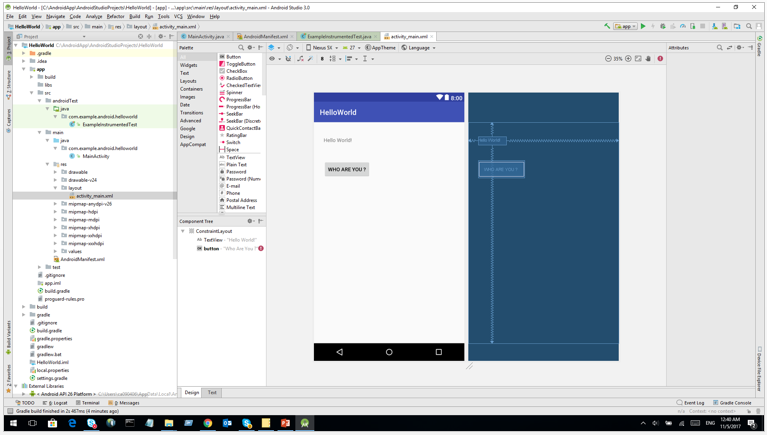Open the TODO tool window
Screen dimensions: 767x435
tap(25, 403)
